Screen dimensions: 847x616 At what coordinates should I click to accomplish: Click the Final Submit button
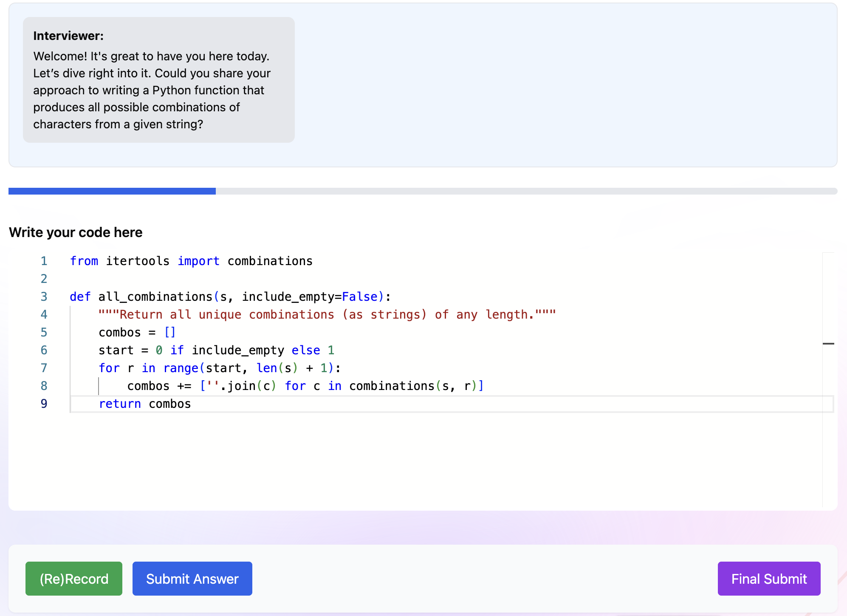point(769,579)
